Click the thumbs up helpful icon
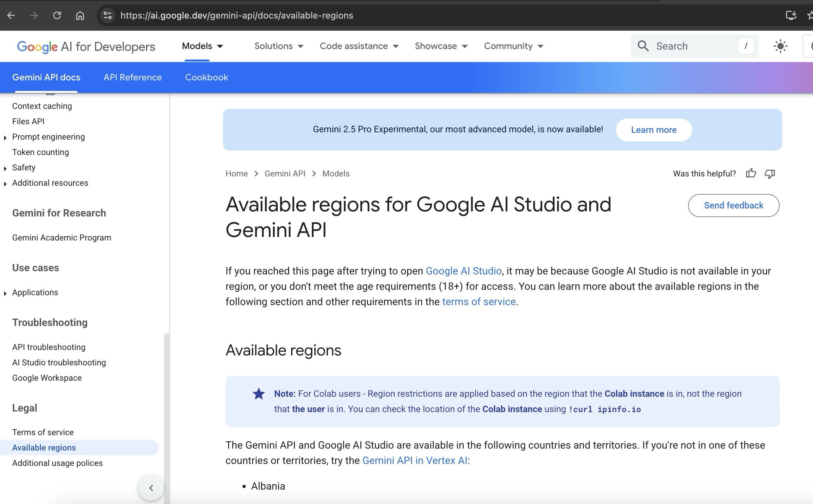 coord(751,173)
